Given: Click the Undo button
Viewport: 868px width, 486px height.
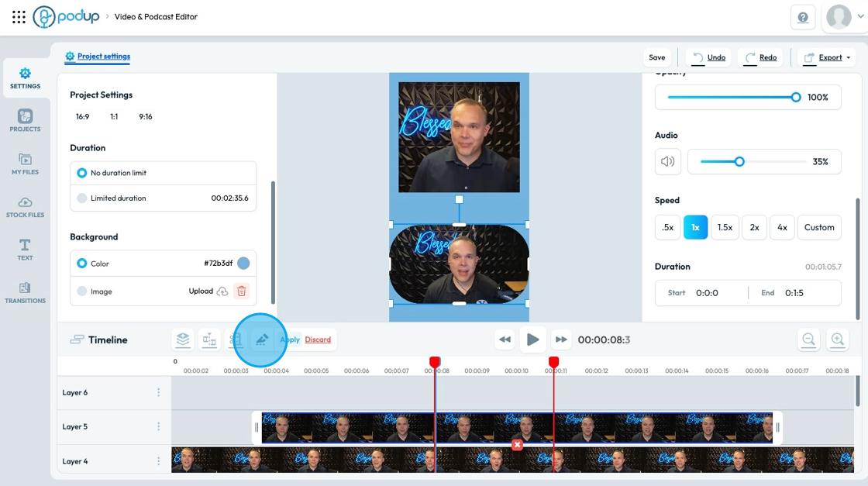Looking at the screenshot, I should 709,57.
